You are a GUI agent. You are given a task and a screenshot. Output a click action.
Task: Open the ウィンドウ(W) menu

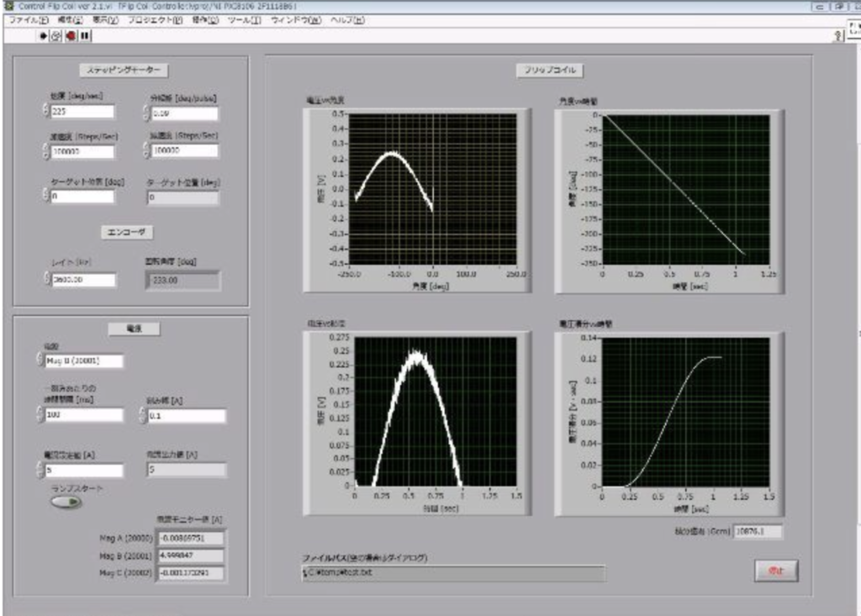coord(296,20)
